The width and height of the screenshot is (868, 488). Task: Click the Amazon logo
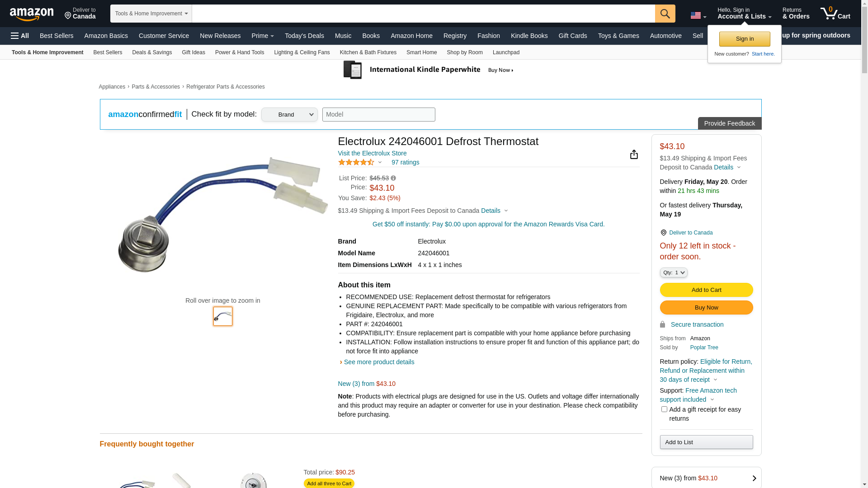[32, 14]
